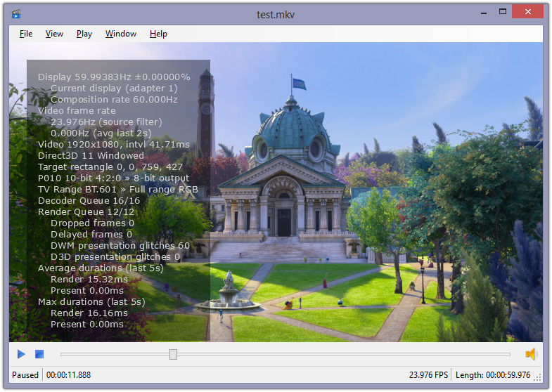Click the Paused status text

[25, 375]
